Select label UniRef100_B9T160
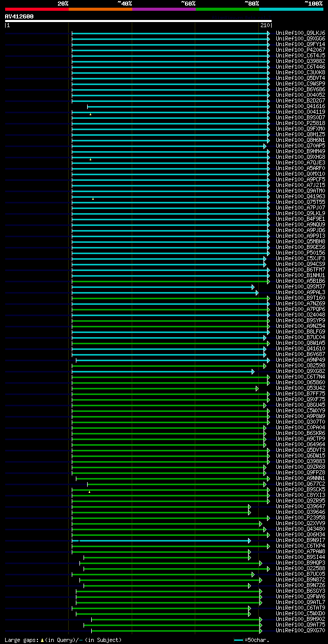 (300, 298)
